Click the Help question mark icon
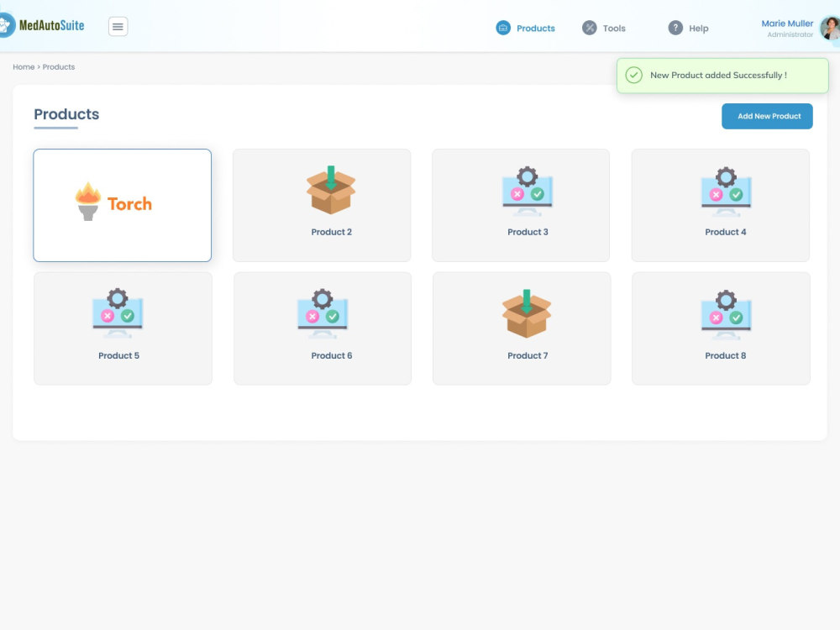The width and height of the screenshot is (840, 630). coord(675,28)
